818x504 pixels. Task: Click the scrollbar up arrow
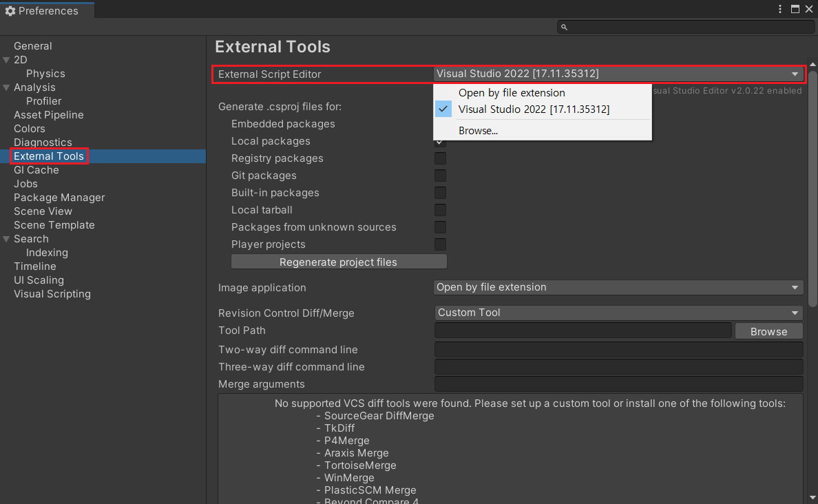812,64
